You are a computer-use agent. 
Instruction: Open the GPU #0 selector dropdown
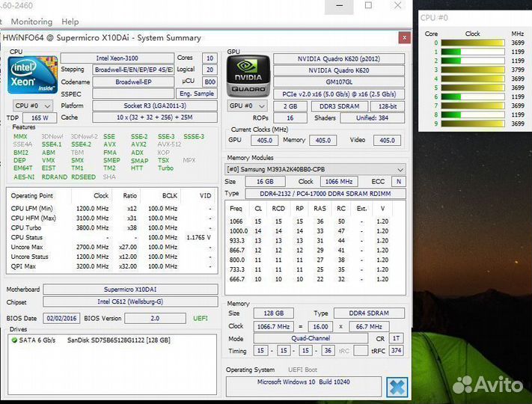pos(247,105)
